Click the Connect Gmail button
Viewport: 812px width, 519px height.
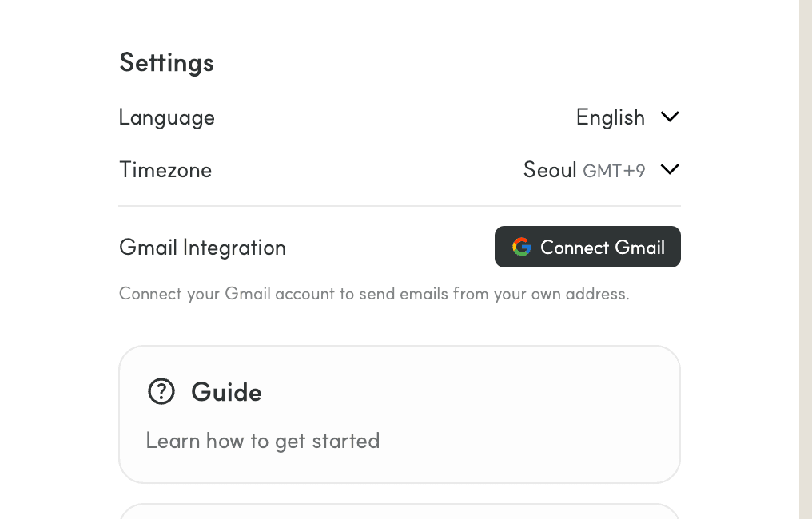pos(587,247)
